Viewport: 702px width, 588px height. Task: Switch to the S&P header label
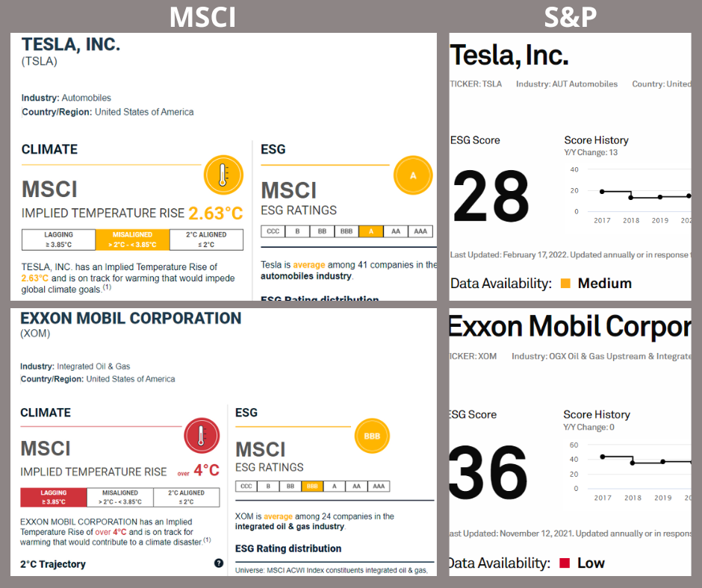pos(571,16)
